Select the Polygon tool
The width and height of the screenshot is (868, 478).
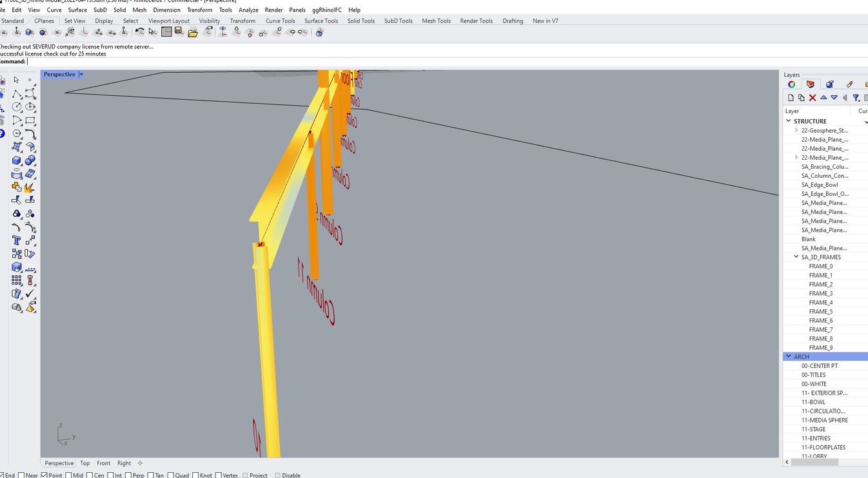point(17,134)
